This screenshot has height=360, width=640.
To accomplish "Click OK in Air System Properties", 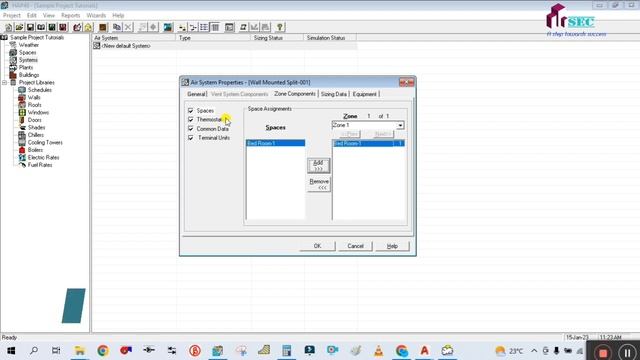I will point(317,246).
